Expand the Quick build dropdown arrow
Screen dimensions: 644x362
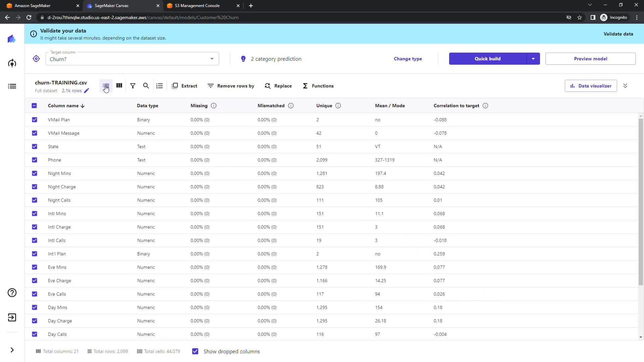point(533,59)
